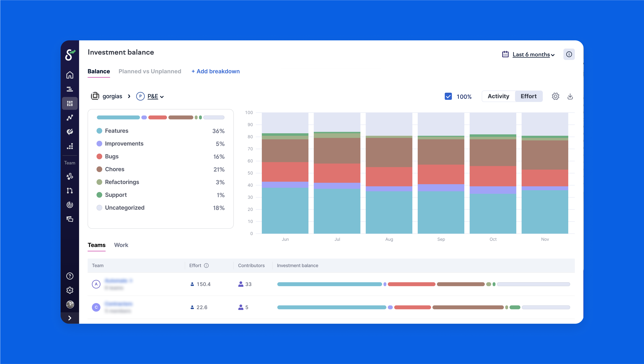Open the grid dashboard sidebar icon
The width and height of the screenshot is (644, 364).
coord(70,103)
